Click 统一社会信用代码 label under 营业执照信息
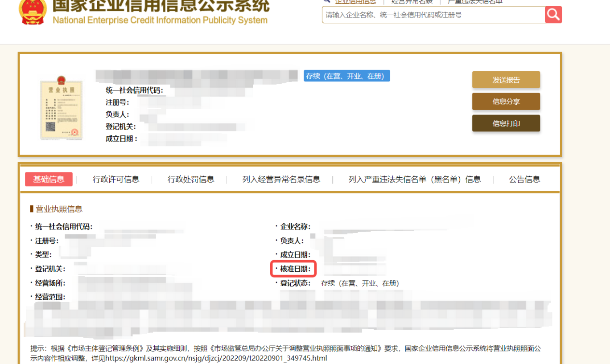Viewport: 610px width, 364px height. 64,227
